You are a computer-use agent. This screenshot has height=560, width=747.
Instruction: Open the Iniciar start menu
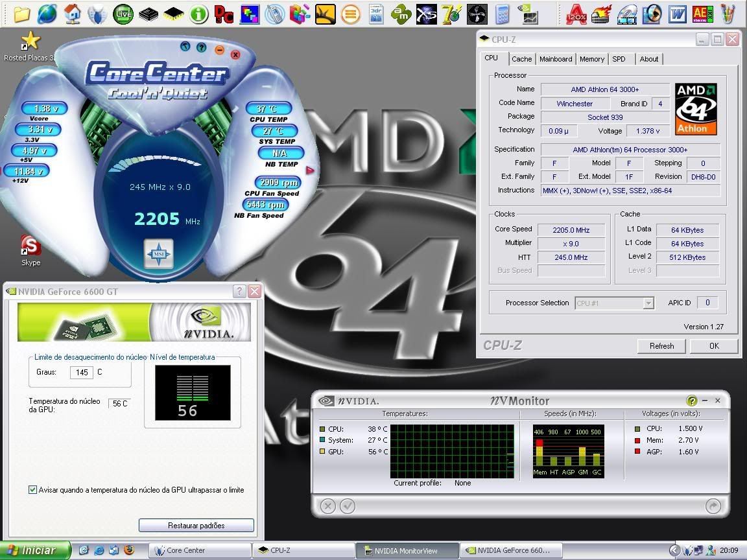[35, 550]
